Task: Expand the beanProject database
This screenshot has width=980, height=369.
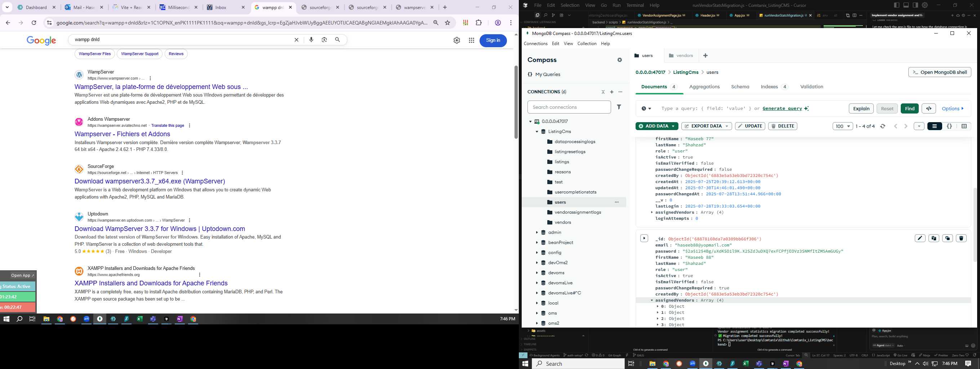Action: click(x=537, y=243)
